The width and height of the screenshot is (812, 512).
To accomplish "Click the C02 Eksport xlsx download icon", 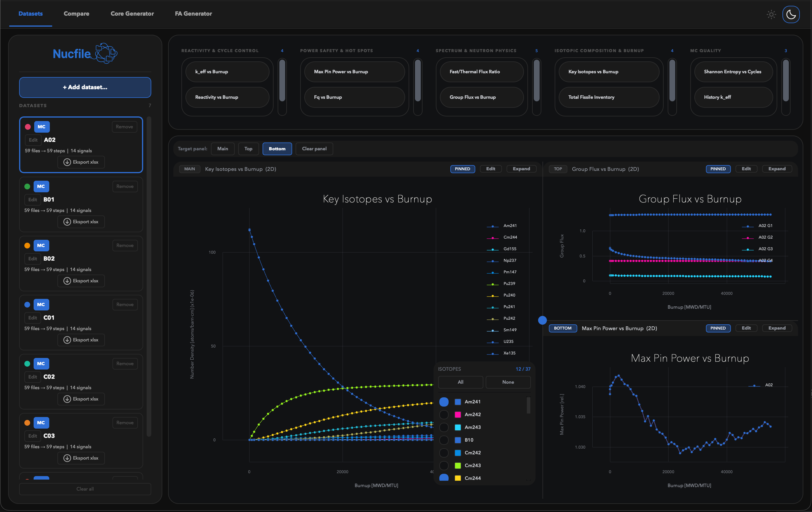I will click(67, 399).
